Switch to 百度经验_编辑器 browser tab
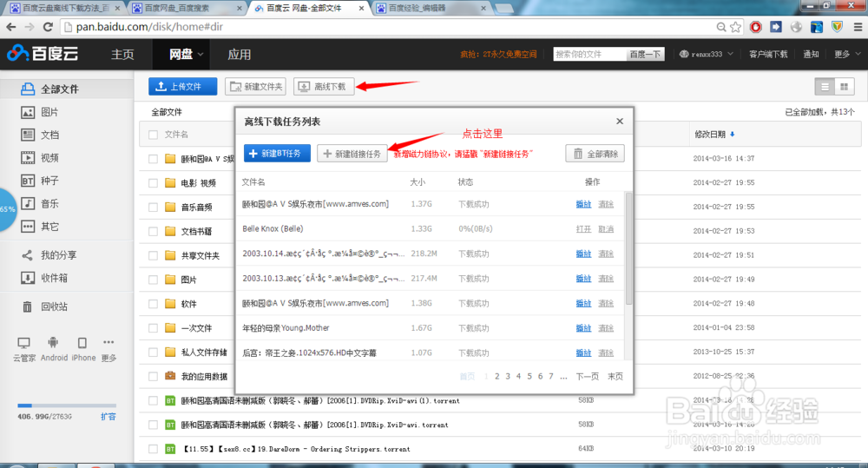This screenshot has height=468, width=868. point(431,8)
